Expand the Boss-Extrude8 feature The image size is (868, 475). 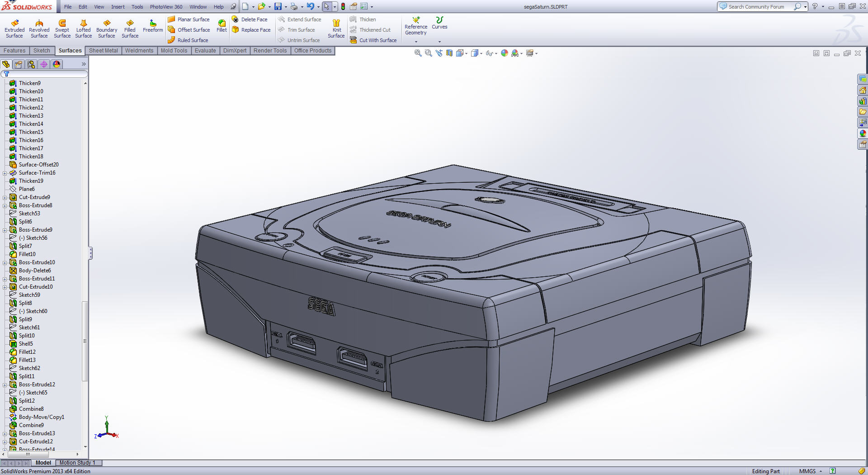tap(5, 205)
